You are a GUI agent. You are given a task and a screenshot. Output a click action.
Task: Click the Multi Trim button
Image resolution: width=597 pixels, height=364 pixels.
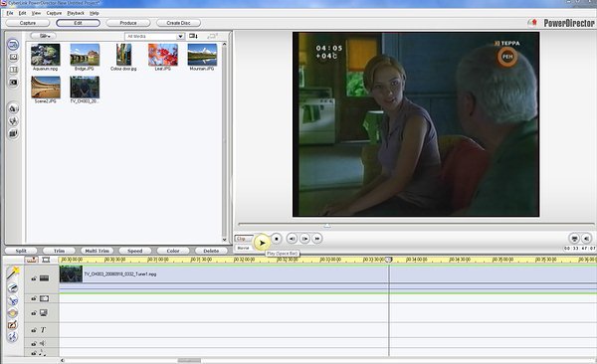pyautogui.click(x=98, y=251)
